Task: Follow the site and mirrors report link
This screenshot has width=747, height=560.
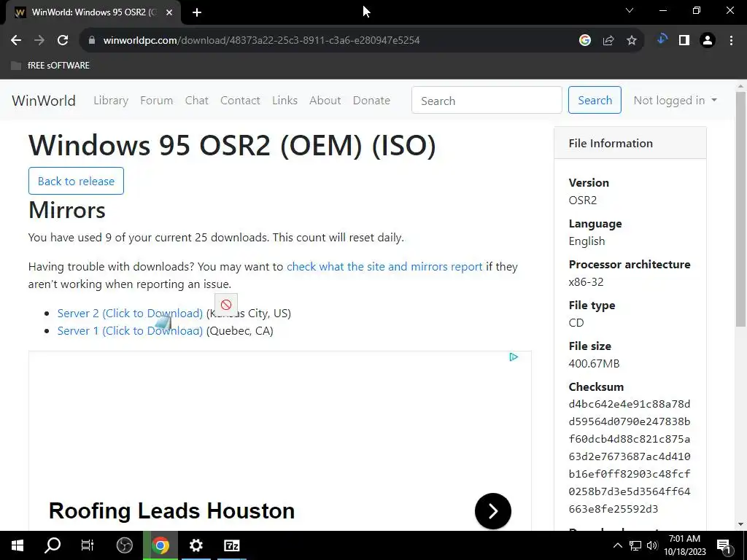Action: [384, 267]
